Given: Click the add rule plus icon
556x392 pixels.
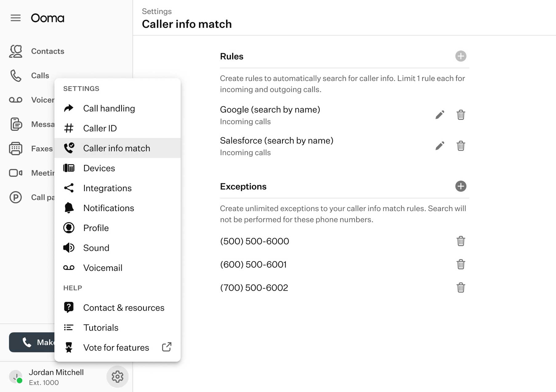Looking at the screenshot, I should 461,56.
